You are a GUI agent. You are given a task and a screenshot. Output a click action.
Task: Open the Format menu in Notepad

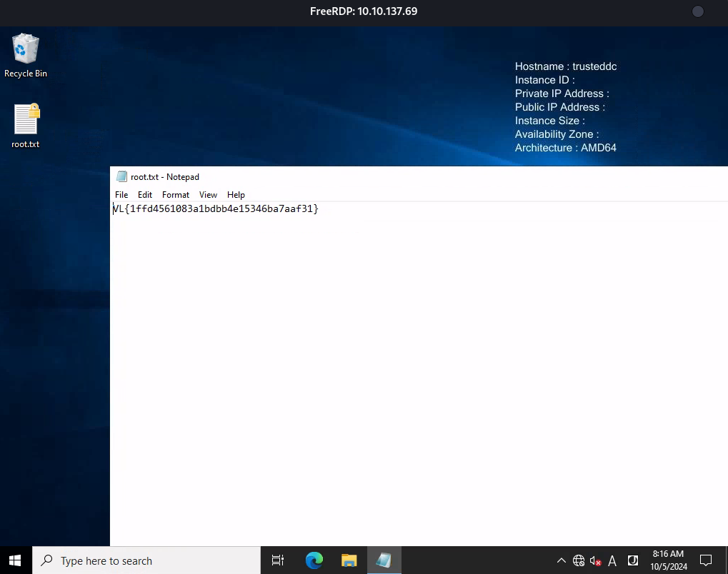(x=176, y=195)
